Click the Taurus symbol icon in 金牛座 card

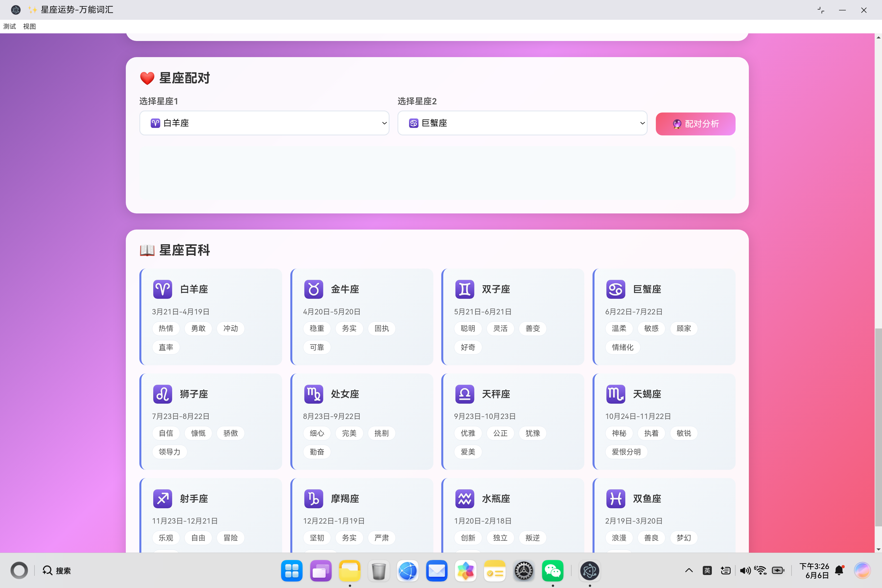pyautogui.click(x=314, y=289)
